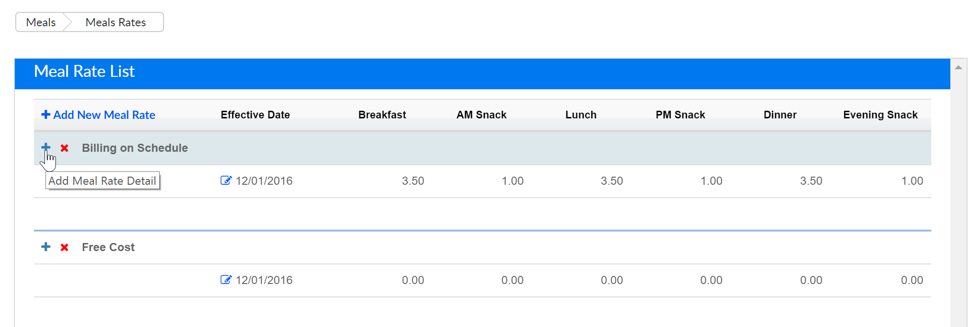The width and height of the screenshot is (980, 327).
Task: Select the Free Cost row title
Action: click(x=109, y=247)
